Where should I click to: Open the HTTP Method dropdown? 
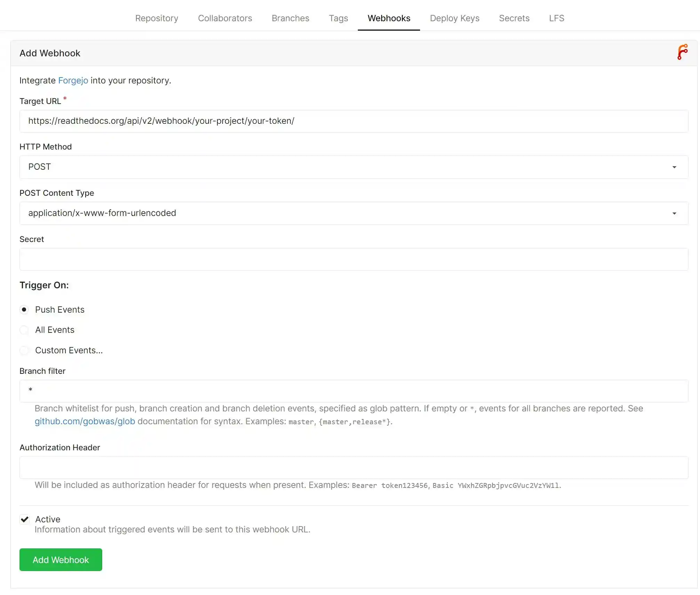click(353, 167)
